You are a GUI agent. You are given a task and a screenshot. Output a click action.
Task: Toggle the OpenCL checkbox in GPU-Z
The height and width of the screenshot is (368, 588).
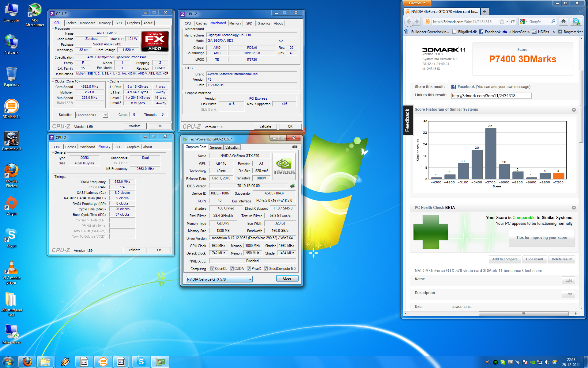pos(212,269)
